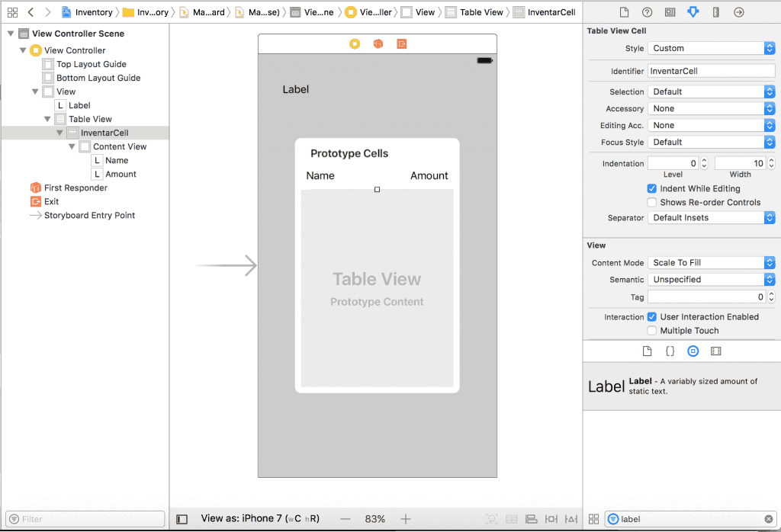781x532 pixels.
Task: Click the Identifier field showing InventarCell
Action: click(x=710, y=70)
